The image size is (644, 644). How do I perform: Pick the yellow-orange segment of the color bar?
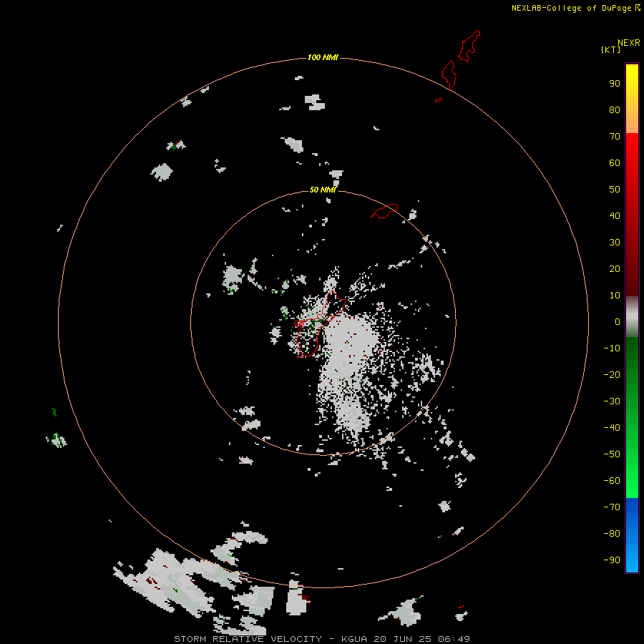(632, 99)
